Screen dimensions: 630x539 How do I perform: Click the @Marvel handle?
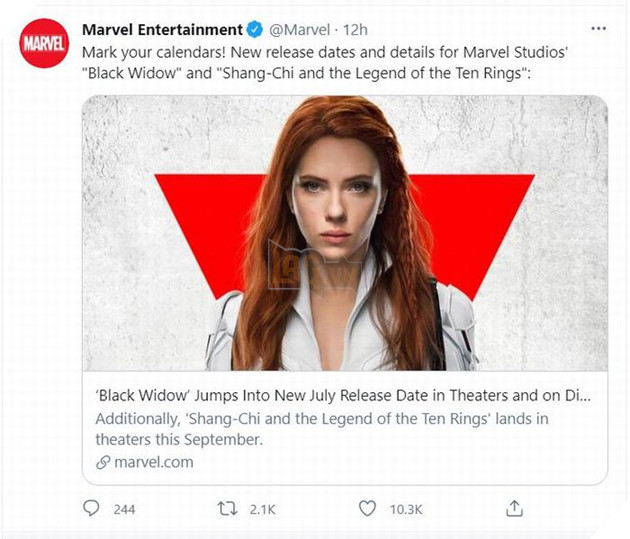(x=300, y=30)
